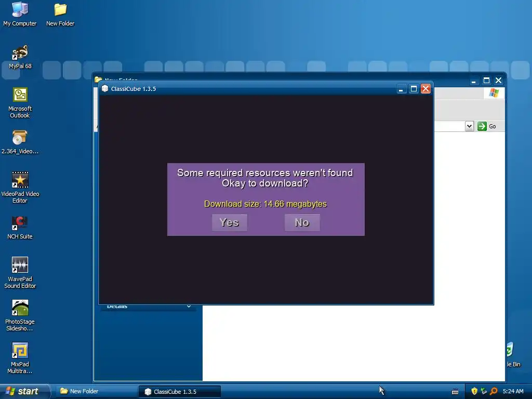Select the NCH Suite shortcut
Screen dimensions: 532x399
[x=20, y=228]
